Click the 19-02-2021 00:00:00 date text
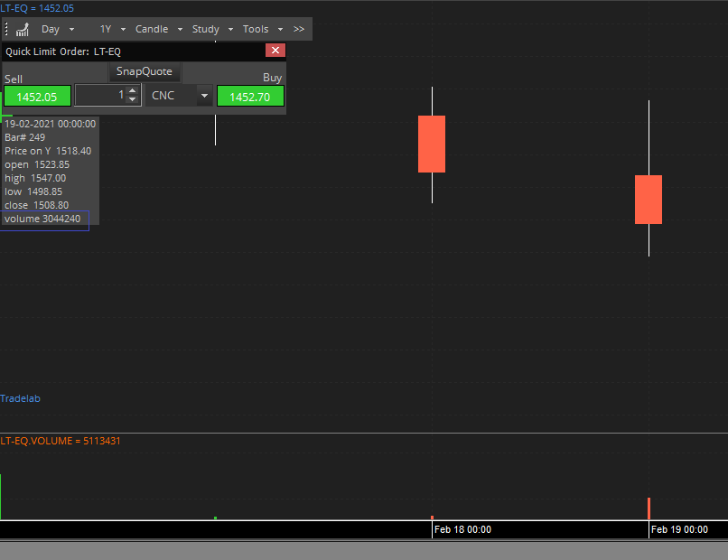The image size is (728, 560). [x=51, y=124]
